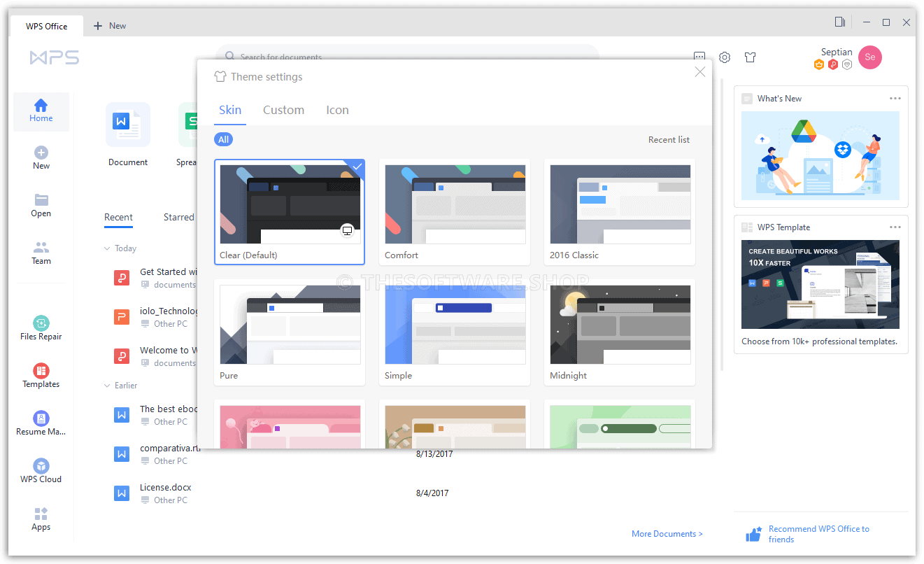Screen dimensions: 924x564
Task: Click the PDF icon beside Get Started file
Action: point(122,278)
